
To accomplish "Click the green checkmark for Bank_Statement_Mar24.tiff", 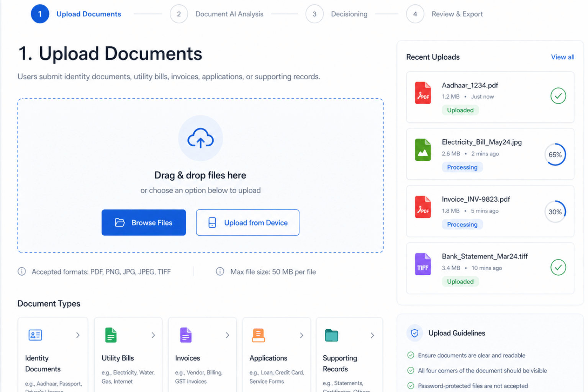I will [x=558, y=267].
